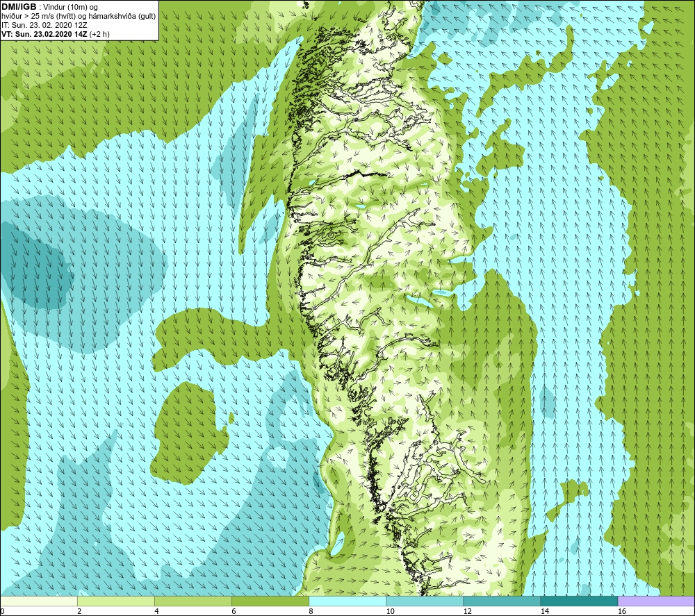Click the 'IT: Sun. 23. 02. 2020 12Z' line

pos(44,25)
